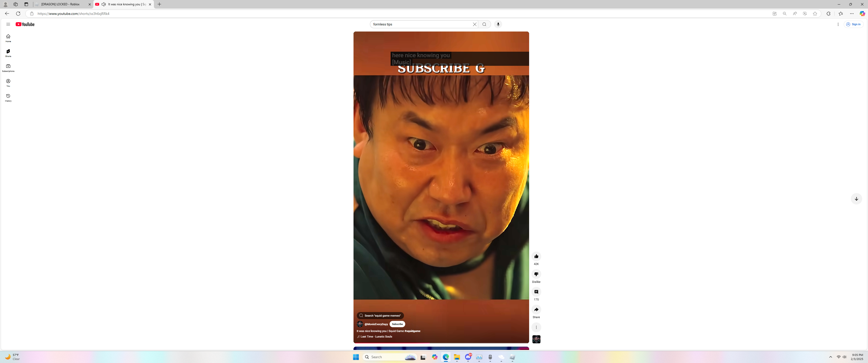Viewport: 868px width, 363px height.
Task: Open the MovieEveryDayy channel avatar
Action: 360,324
